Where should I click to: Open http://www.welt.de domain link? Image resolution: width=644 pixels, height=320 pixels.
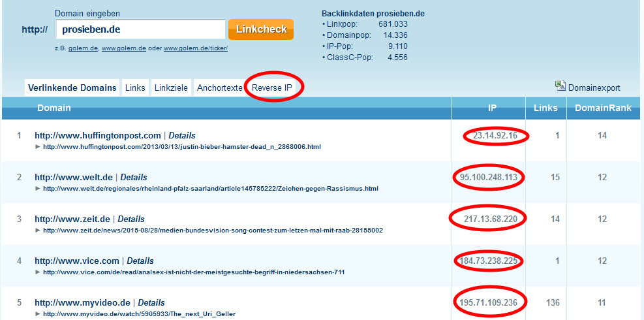pyautogui.click(x=74, y=177)
